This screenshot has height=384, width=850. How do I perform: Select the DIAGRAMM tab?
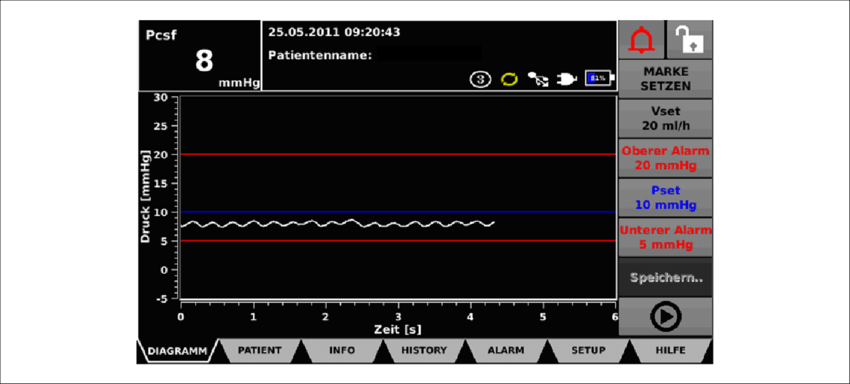[x=177, y=350]
